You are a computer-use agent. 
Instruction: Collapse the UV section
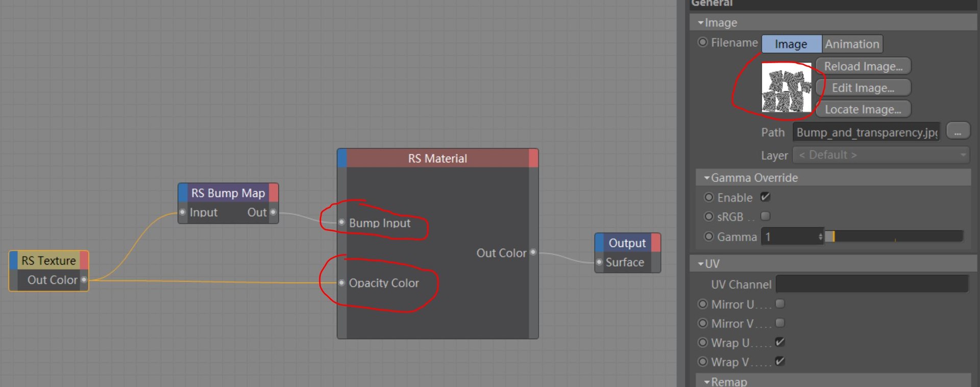(701, 264)
